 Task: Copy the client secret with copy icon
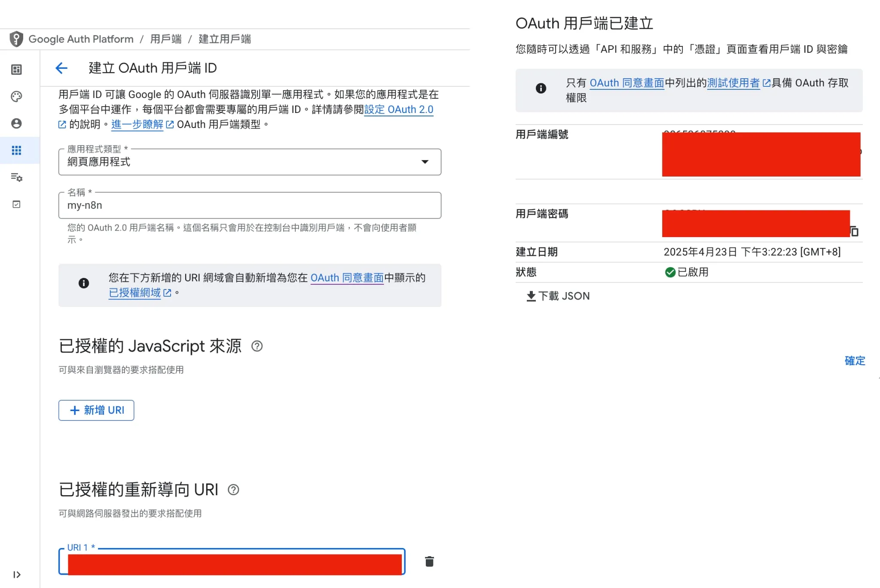(854, 232)
